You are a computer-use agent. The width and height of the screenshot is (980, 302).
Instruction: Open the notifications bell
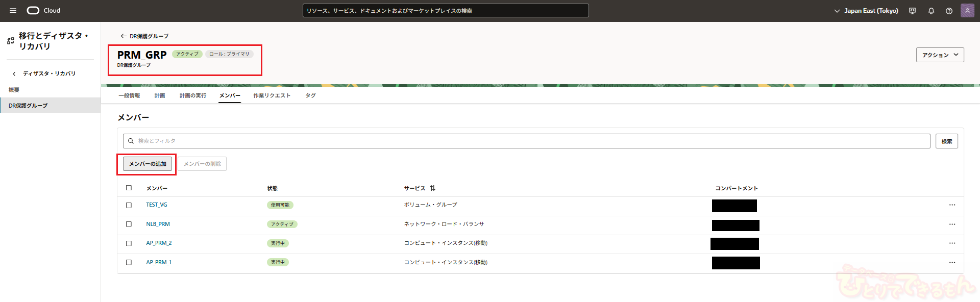tap(931, 11)
